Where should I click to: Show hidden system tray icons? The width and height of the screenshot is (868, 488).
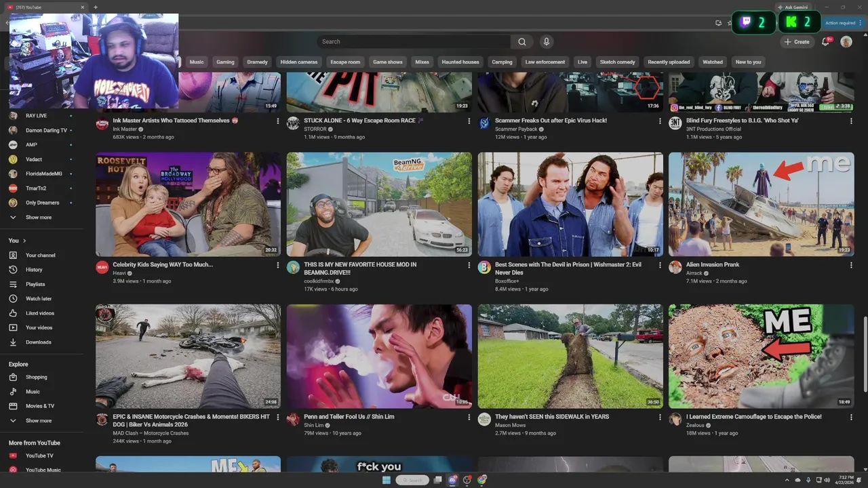pyautogui.click(x=787, y=480)
